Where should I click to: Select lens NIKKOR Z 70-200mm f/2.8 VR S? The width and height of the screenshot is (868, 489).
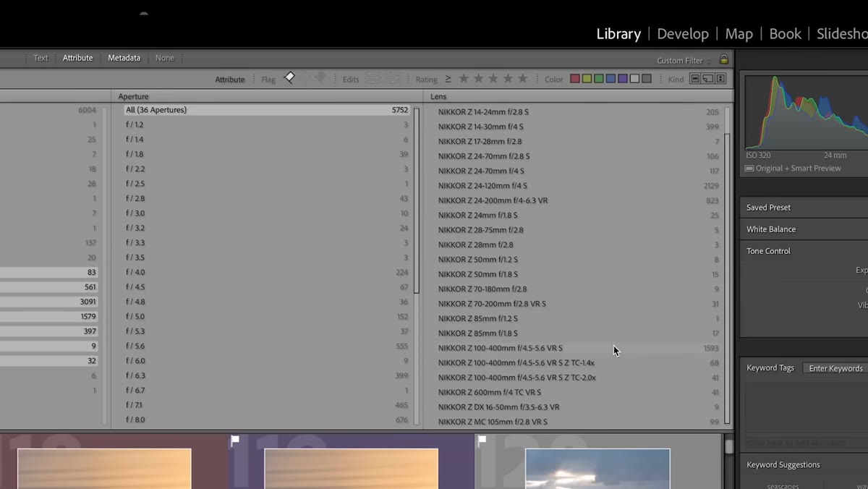[578, 304]
